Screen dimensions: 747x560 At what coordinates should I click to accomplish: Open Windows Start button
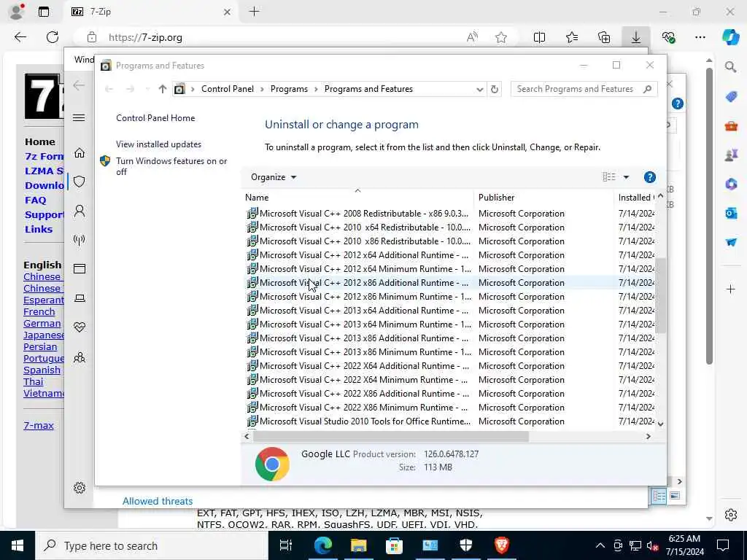coord(18,545)
